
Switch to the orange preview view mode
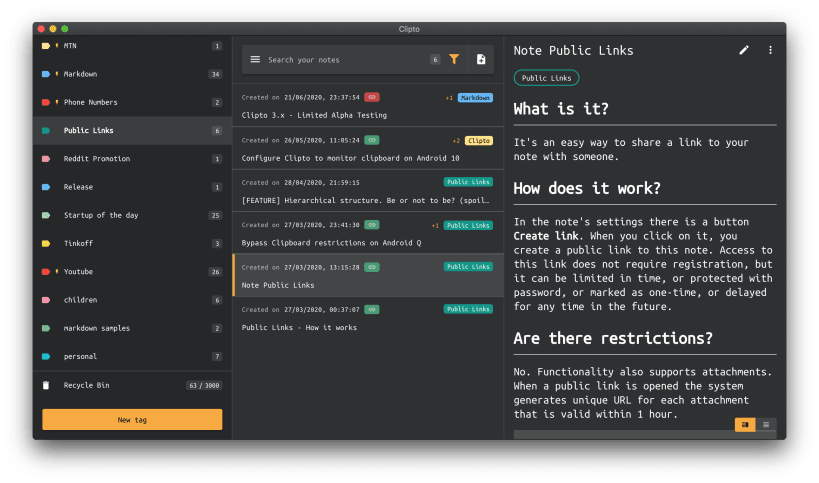pos(745,425)
